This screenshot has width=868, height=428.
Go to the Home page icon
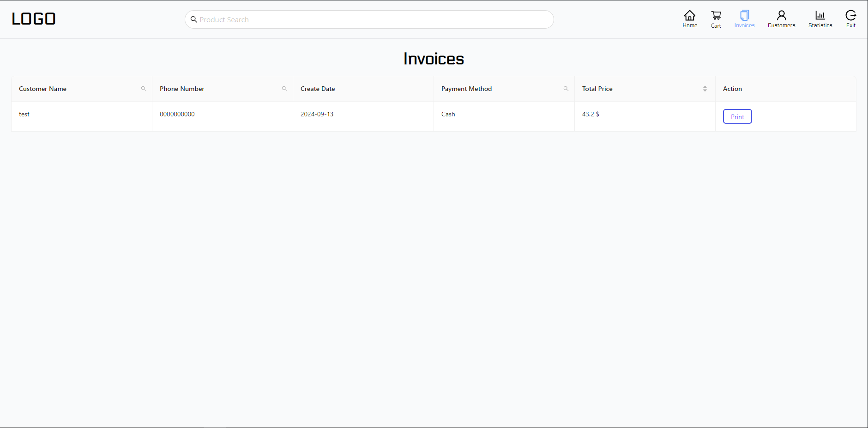pyautogui.click(x=690, y=16)
